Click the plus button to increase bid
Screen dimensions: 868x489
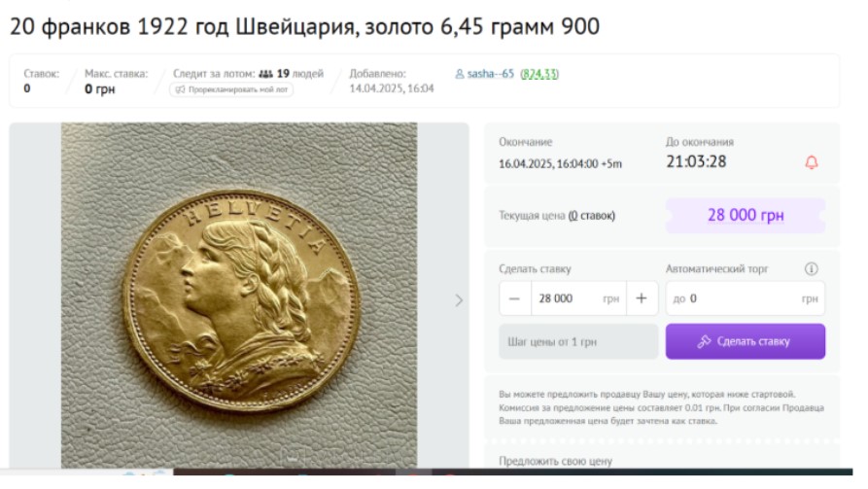pos(642,298)
